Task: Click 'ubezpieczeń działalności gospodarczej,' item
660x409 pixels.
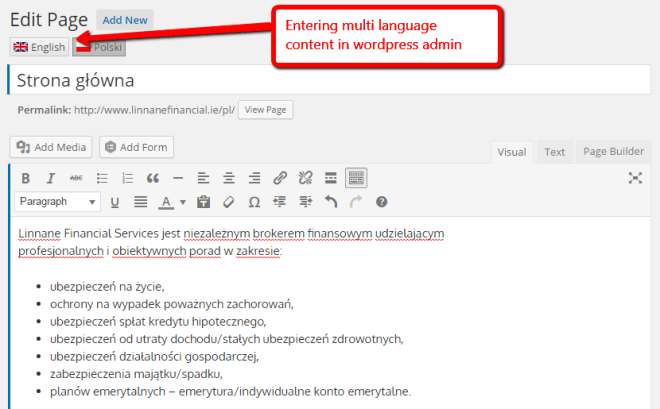Action: (154, 356)
